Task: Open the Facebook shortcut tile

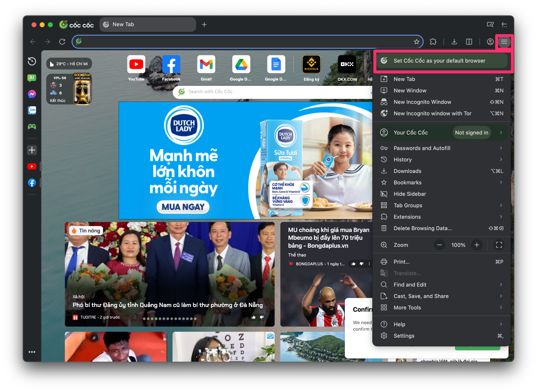Action: 171,68
